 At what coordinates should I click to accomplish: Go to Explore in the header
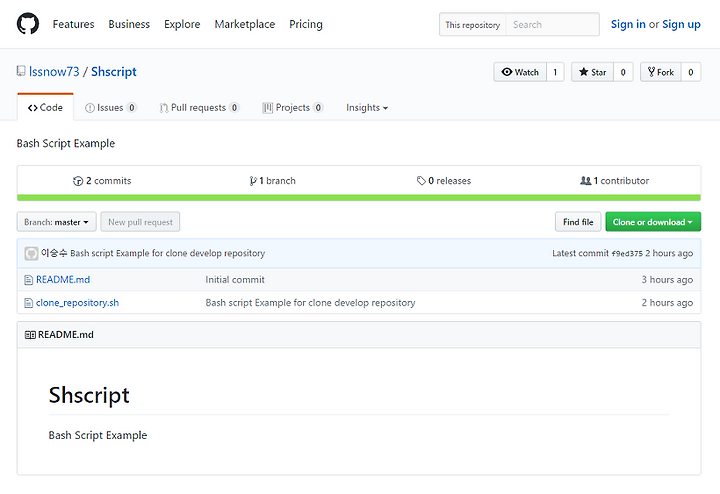[x=182, y=24]
